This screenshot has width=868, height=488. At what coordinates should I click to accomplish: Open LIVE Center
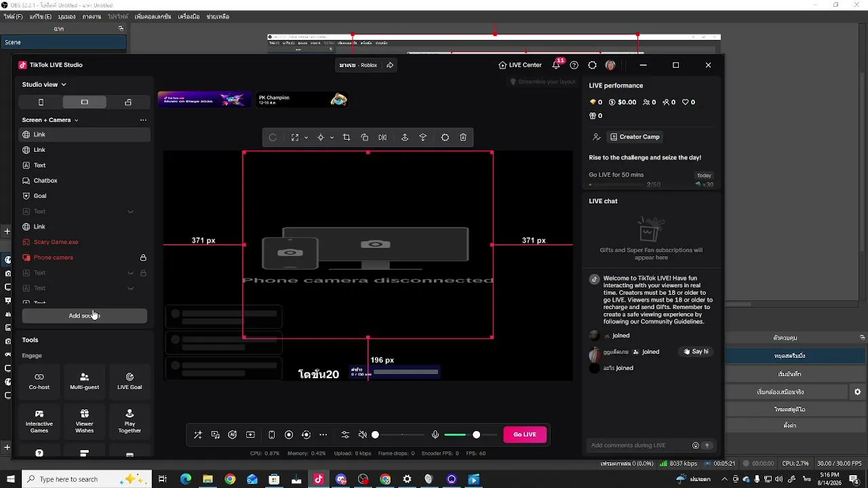point(520,65)
